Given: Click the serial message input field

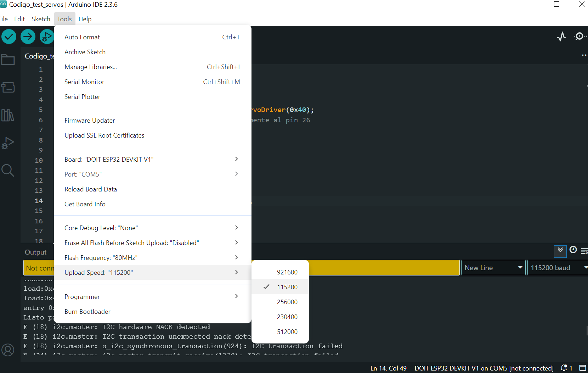Looking at the screenshot, I should click(x=242, y=268).
